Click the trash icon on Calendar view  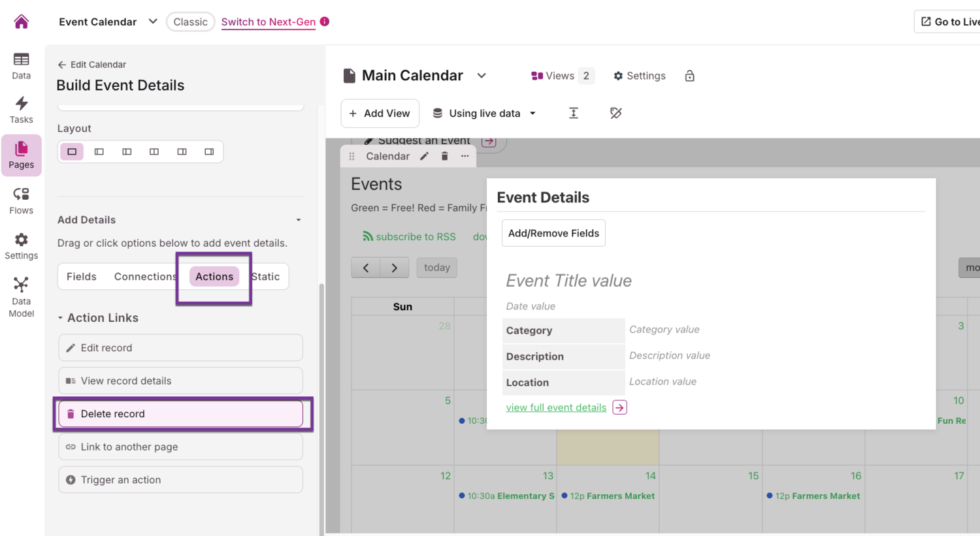[444, 156]
